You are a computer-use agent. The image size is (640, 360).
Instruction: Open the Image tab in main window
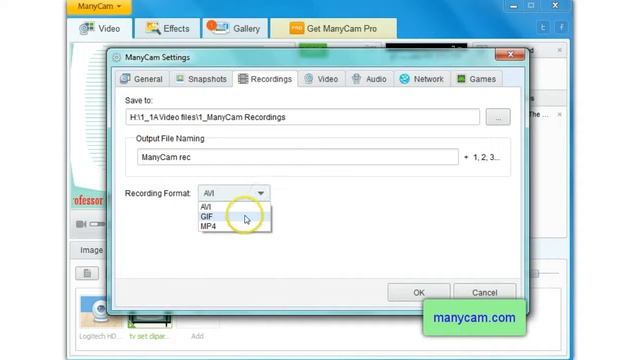[91, 250]
